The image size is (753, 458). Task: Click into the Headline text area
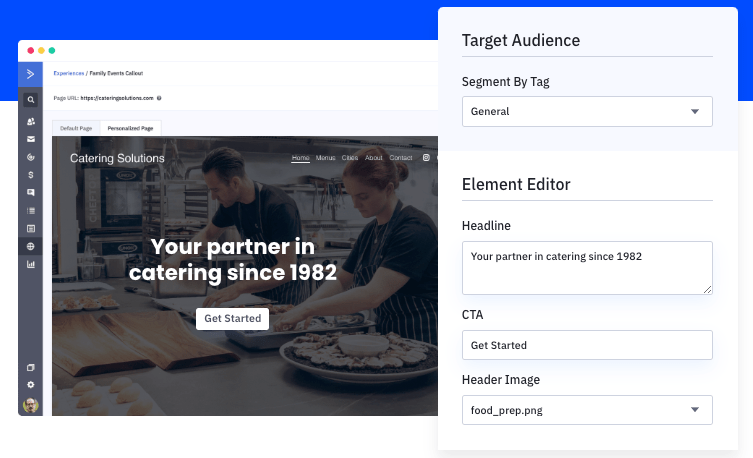(587, 267)
